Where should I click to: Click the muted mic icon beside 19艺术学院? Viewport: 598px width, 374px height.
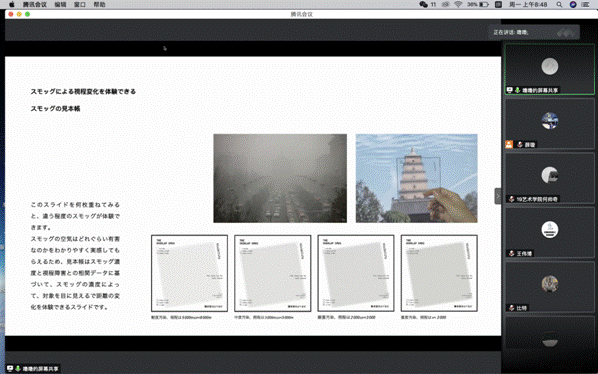(x=511, y=199)
